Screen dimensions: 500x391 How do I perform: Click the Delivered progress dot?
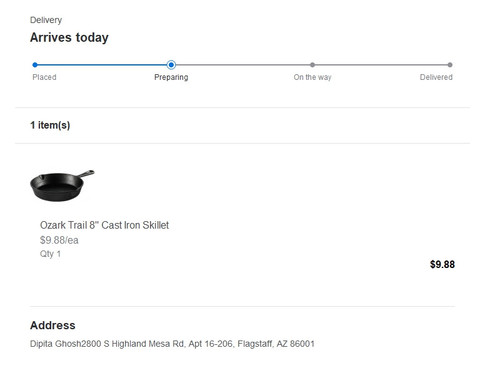(x=450, y=65)
